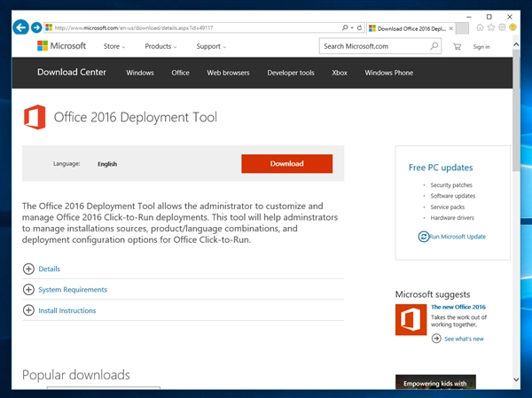
Task: Open the Office downloads category
Action: pos(180,73)
